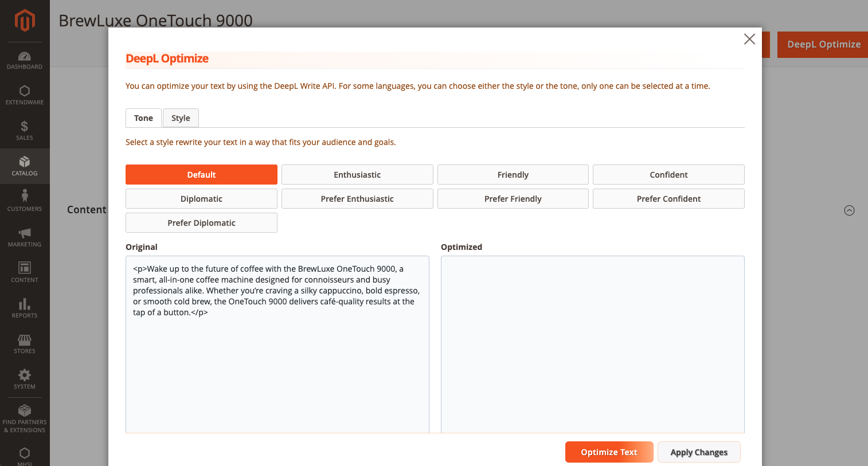
Task: Click the Original label
Action: [142, 247]
